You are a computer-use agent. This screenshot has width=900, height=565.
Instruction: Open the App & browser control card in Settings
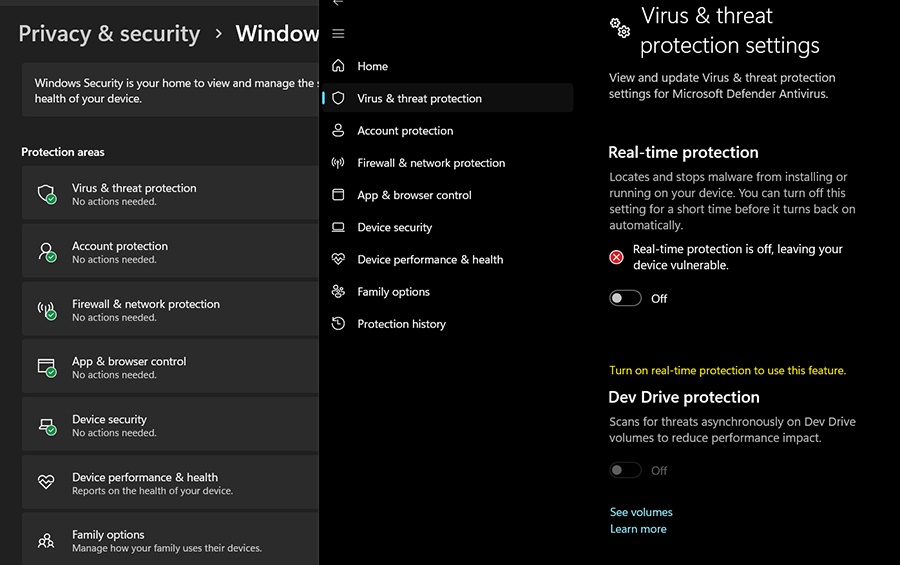click(x=170, y=367)
